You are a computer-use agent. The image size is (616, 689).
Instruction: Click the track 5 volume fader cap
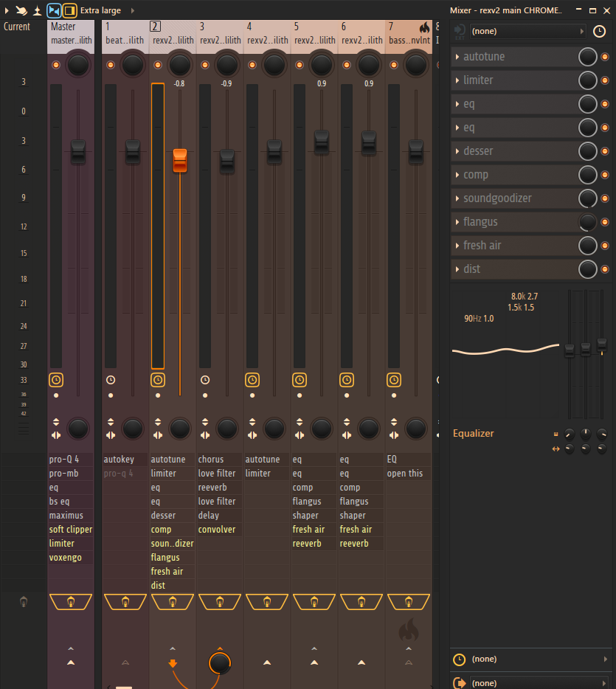322,142
